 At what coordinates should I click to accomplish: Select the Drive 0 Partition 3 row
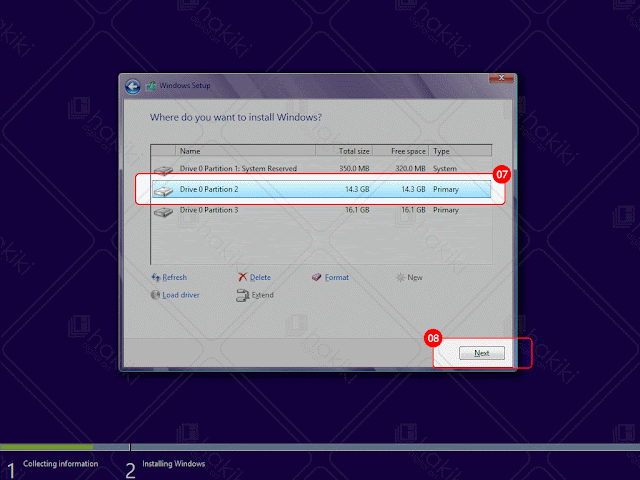(321, 210)
